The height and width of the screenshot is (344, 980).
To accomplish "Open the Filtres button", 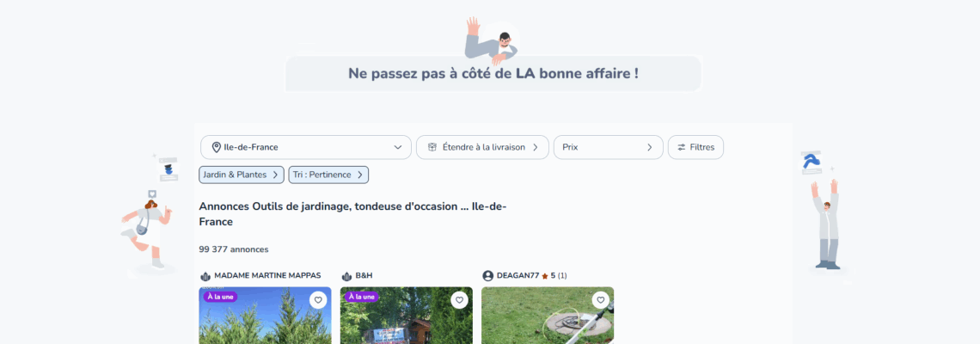I will (695, 148).
